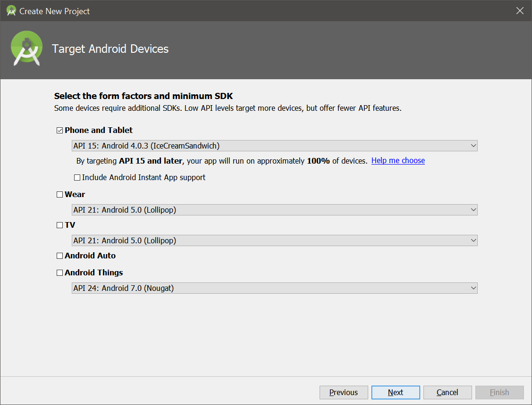Enable the Android Auto checkbox

(59, 256)
